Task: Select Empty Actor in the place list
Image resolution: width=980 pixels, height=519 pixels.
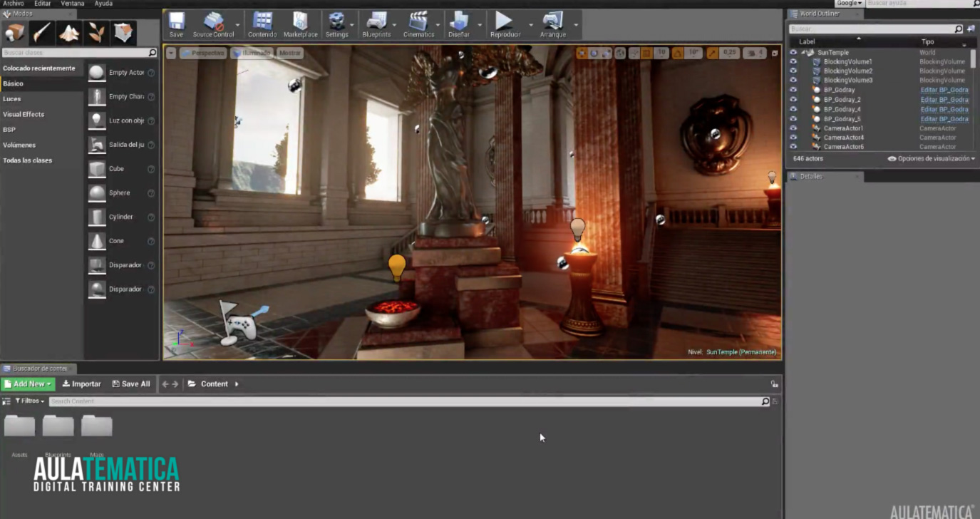Action: [122, 73]
